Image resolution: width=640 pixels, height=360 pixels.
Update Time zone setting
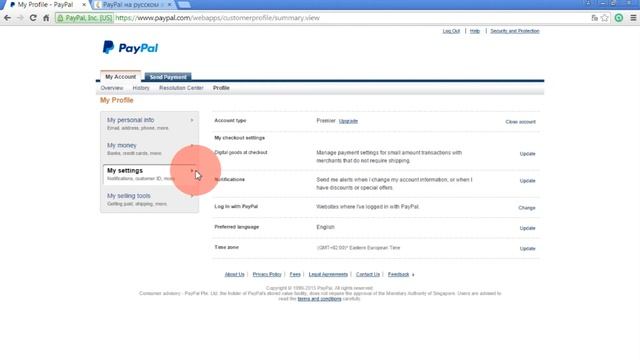pyautogui.click(x=527, y=249)
